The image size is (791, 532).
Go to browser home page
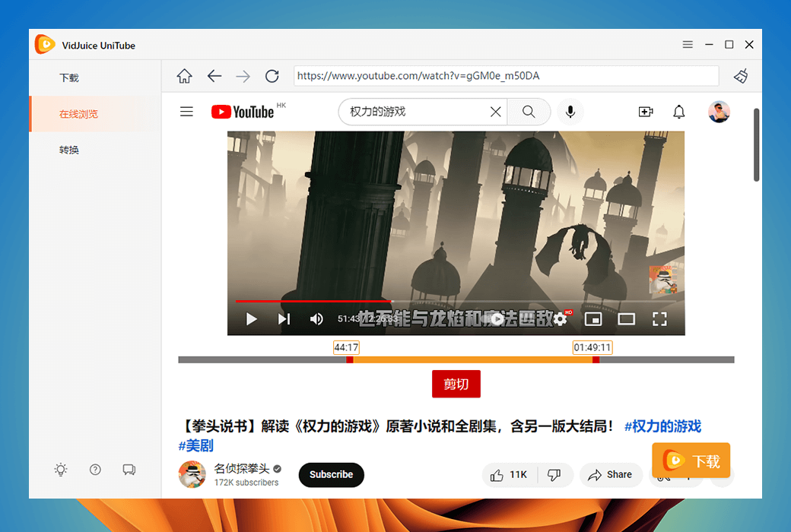184,76
